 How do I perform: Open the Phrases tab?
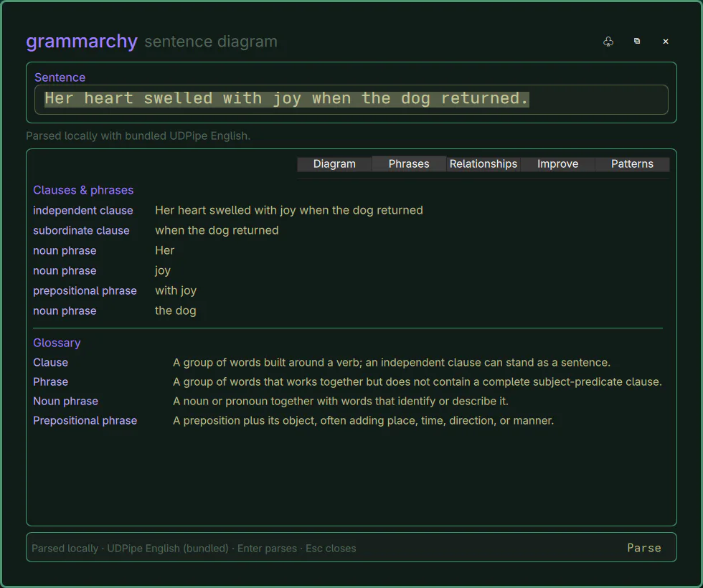pos(409,164)
